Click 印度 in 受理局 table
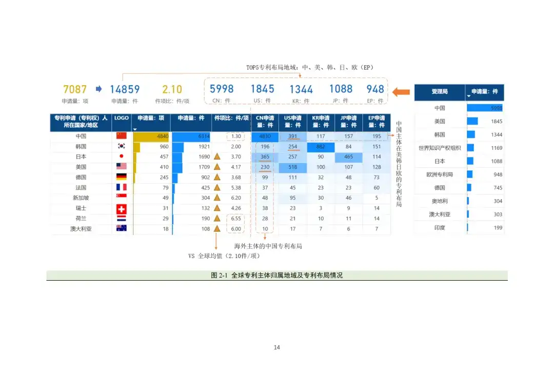 [x=440, y=228]
